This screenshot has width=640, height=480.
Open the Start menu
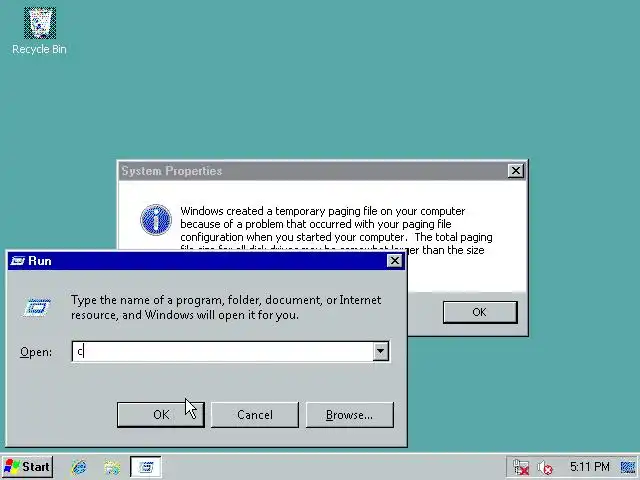click(27, 467)
